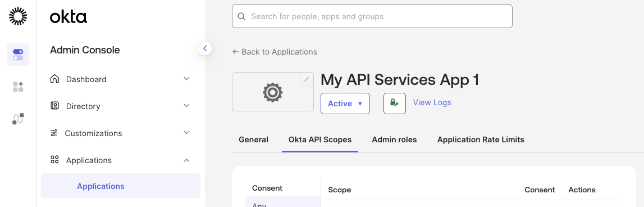Click the Customizations sliders icon
The image size is (644, 207).
[x=54, y=133]
